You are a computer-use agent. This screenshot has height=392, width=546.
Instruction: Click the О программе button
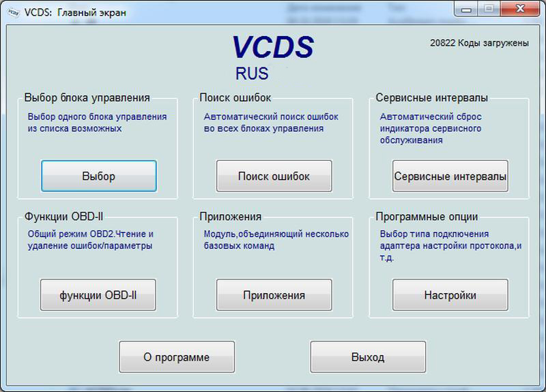coord(177,357)
